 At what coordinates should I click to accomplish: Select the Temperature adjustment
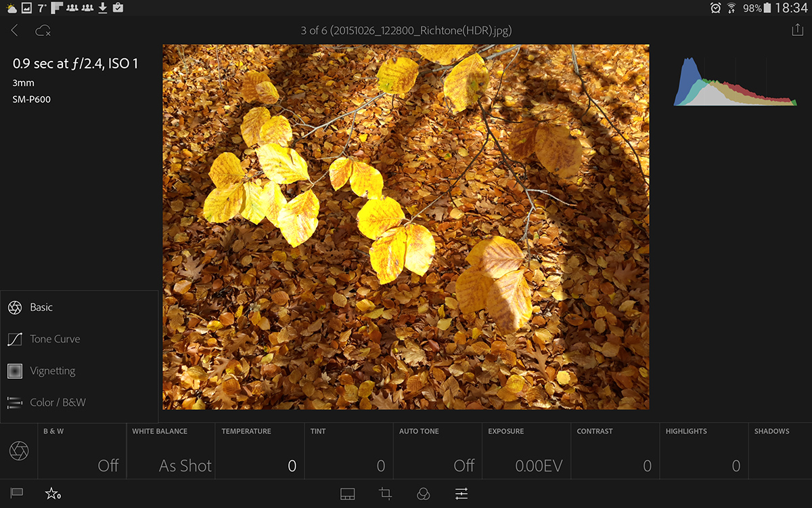tap(260, 451)
